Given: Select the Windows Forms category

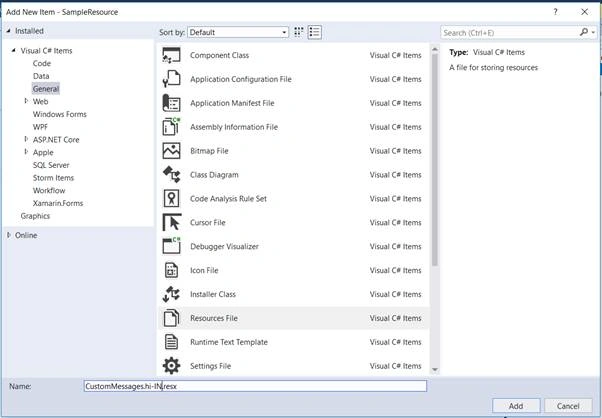Looking at the screenshot, I should pos(60,114).
